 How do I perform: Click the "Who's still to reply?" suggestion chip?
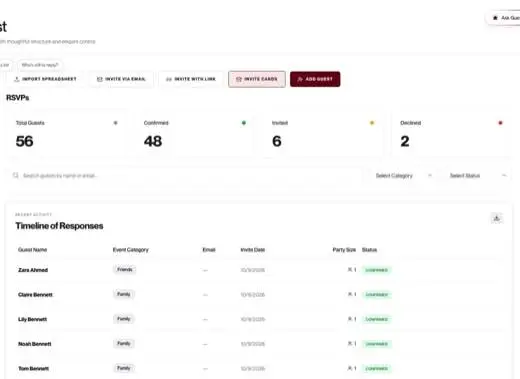(40, 65)
